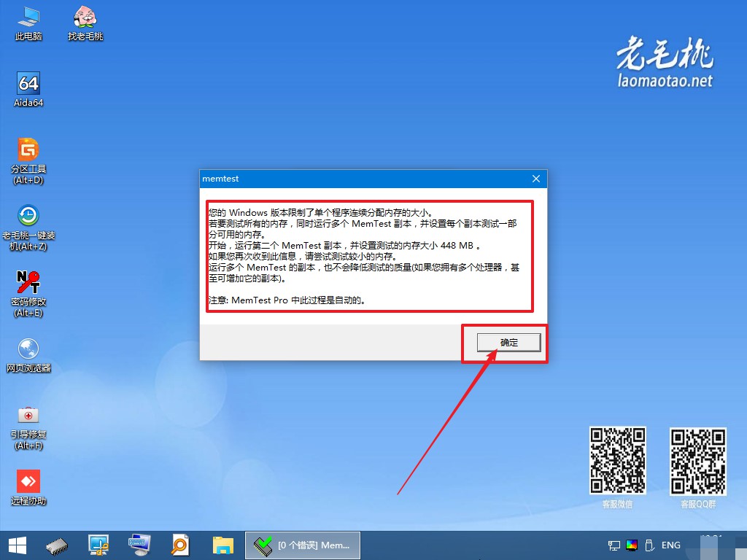Launch 老毛桃一键装机 (Alt+Z) installer icon
This screenshot has height=560, width=747.
click(x=28, y=227)
